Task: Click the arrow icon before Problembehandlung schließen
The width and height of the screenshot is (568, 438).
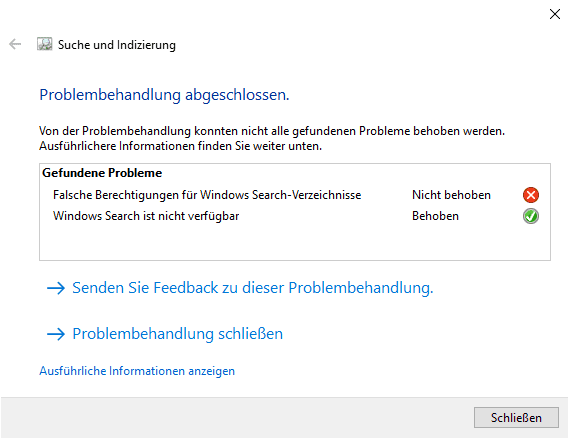Action: click(x=56, y=334)
